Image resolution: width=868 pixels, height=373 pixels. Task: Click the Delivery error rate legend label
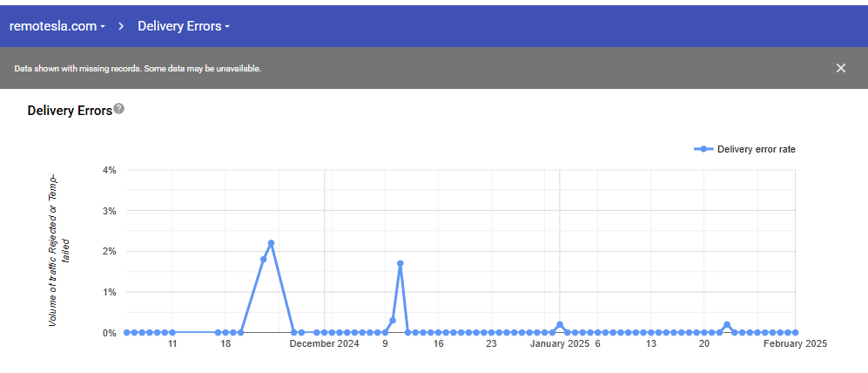(756, 149)
